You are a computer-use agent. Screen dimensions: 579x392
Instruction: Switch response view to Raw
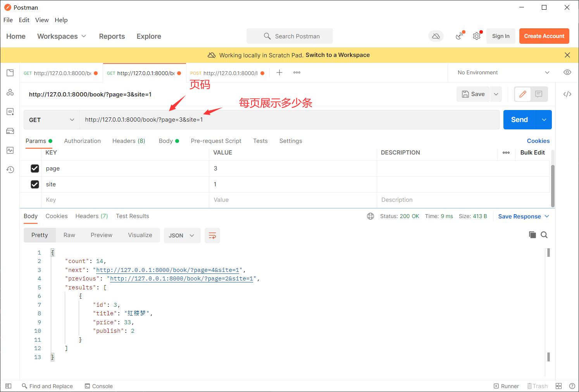click(x=69, y=235)
